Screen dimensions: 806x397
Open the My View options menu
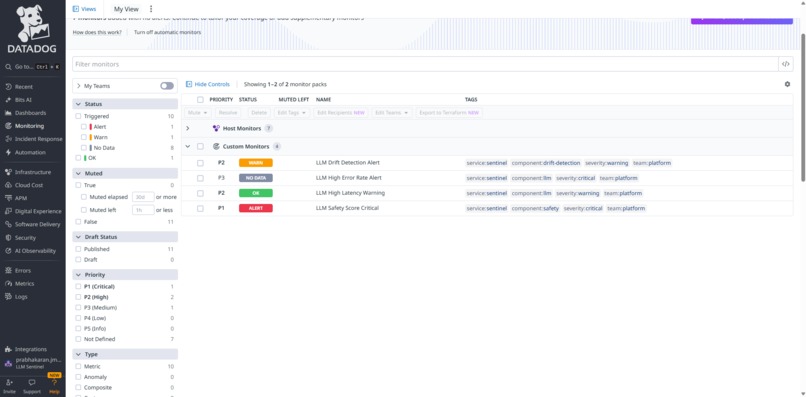pyautogui.click(x=151, y=9)
